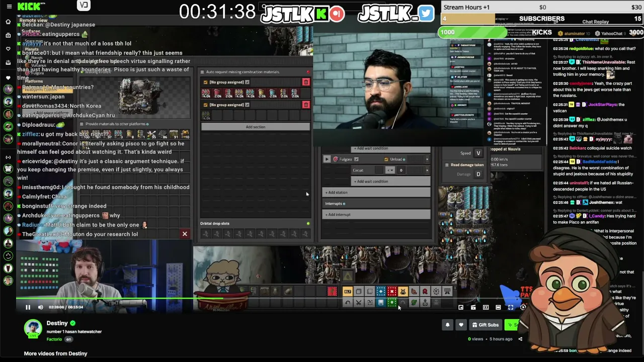The image size is (644, 362).
Task: Select Fulgora in the planets list
Action: 38,73
